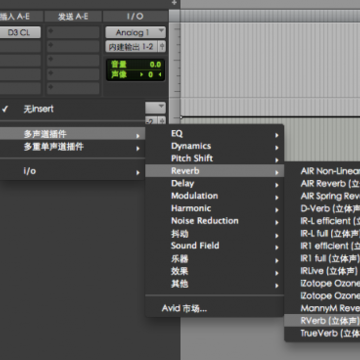
Task: Open the Sound Field category
Action: 215,246
